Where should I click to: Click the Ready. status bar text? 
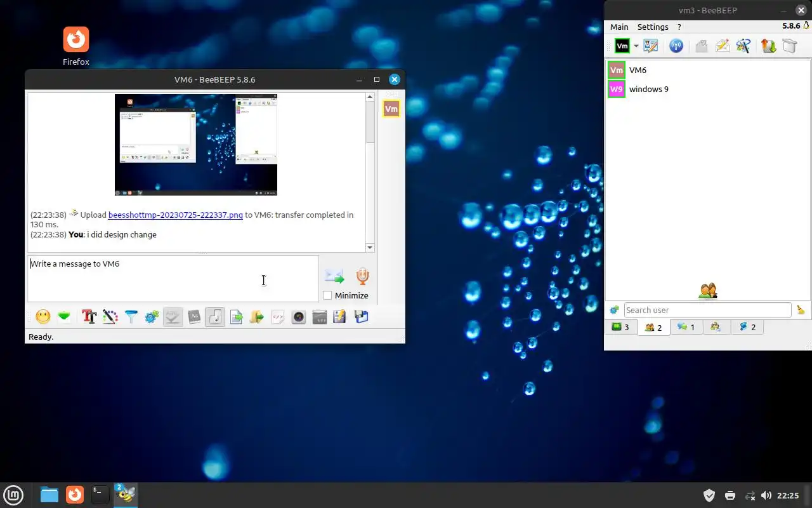tap(41, 337)
